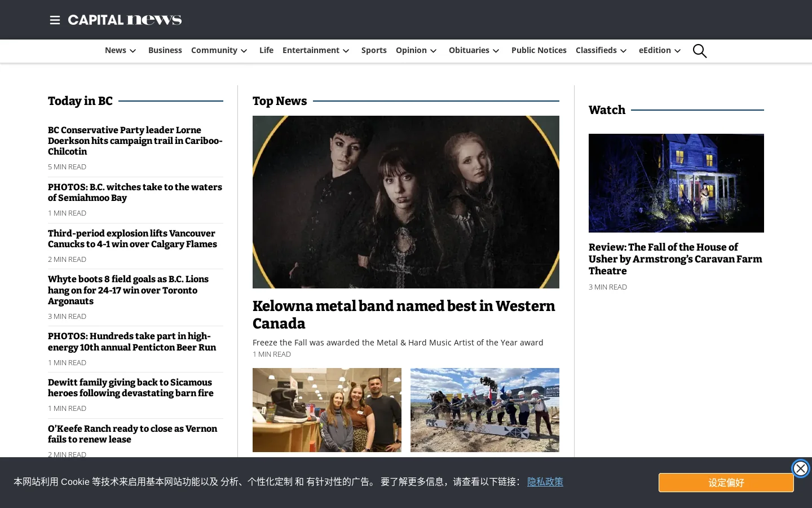
Task: Open the 隐私政策 privacy policy link
Action: [545, 481]
